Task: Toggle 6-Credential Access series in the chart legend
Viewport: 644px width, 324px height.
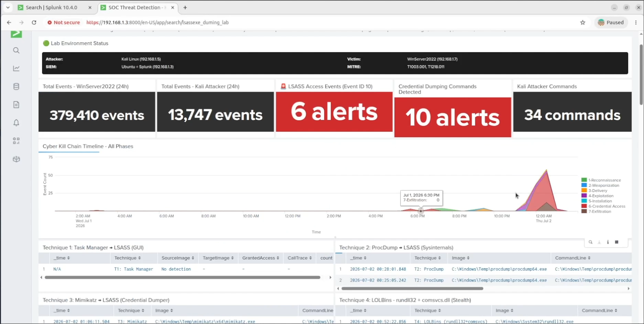Action: pos(603,206)
